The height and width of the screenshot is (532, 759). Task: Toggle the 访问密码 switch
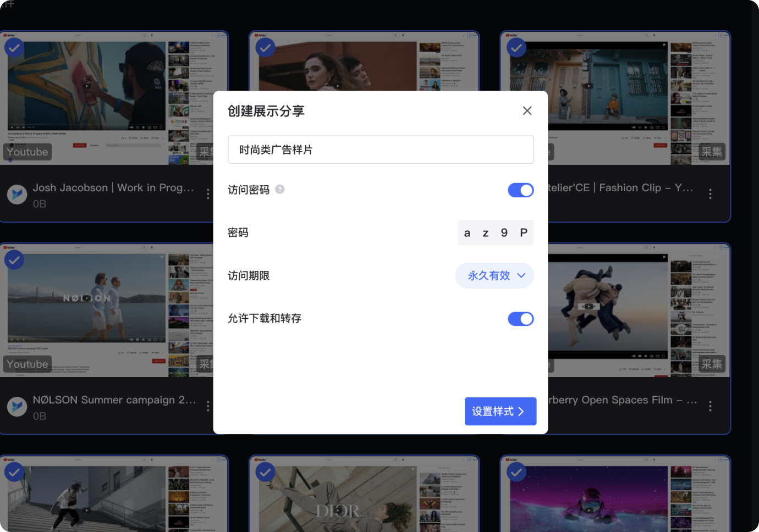click(x=520, y=190)
